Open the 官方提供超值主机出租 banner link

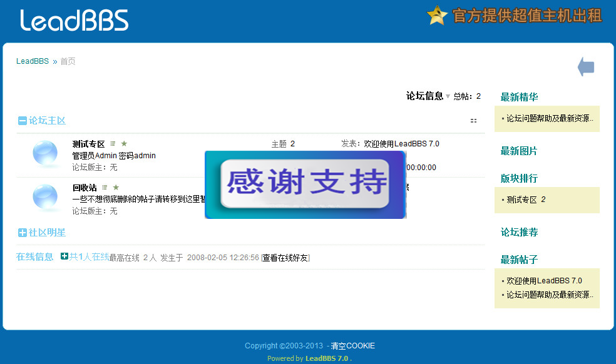pyautogui.click(x=527, y=16)
